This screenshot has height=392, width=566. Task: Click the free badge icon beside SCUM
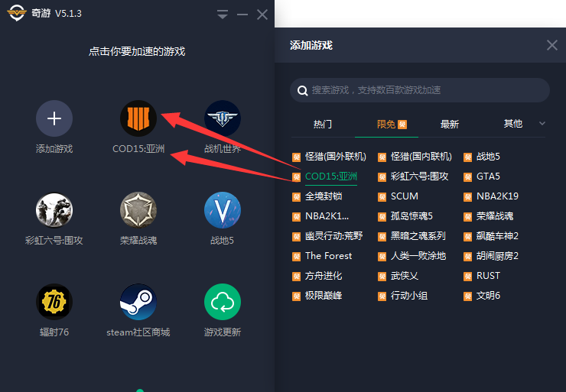382,197
